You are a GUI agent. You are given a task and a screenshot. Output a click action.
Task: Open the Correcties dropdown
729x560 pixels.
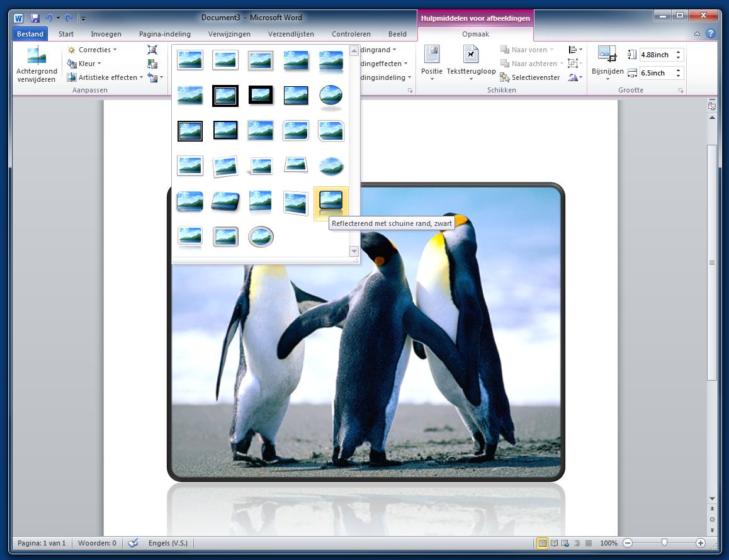point(92,50)
